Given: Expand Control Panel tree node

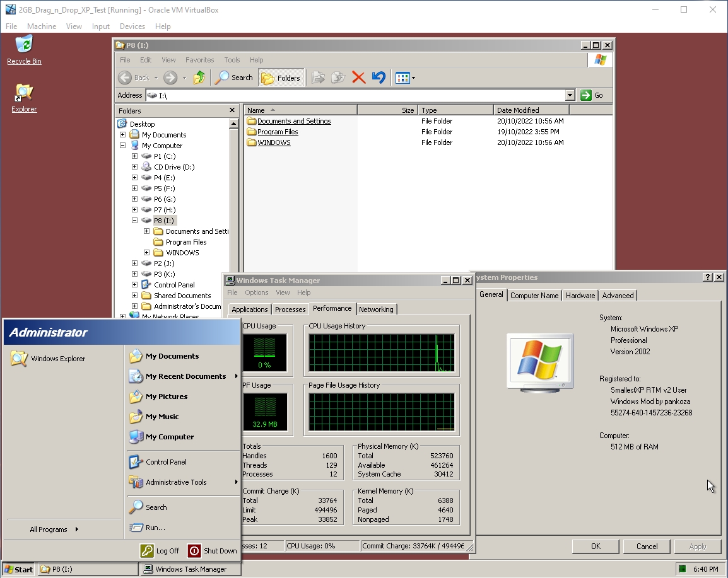Looking at the screenshot, I should 134,284.
